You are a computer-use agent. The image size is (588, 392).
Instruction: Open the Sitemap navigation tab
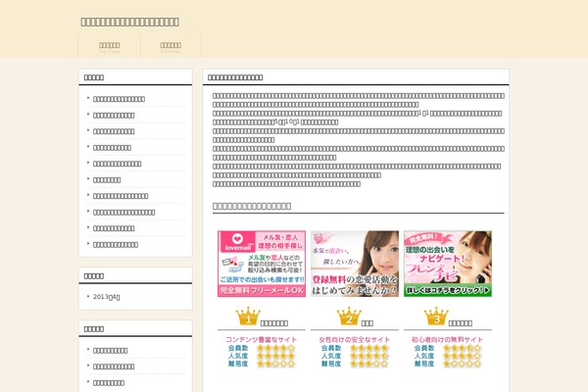click(171, 47)
